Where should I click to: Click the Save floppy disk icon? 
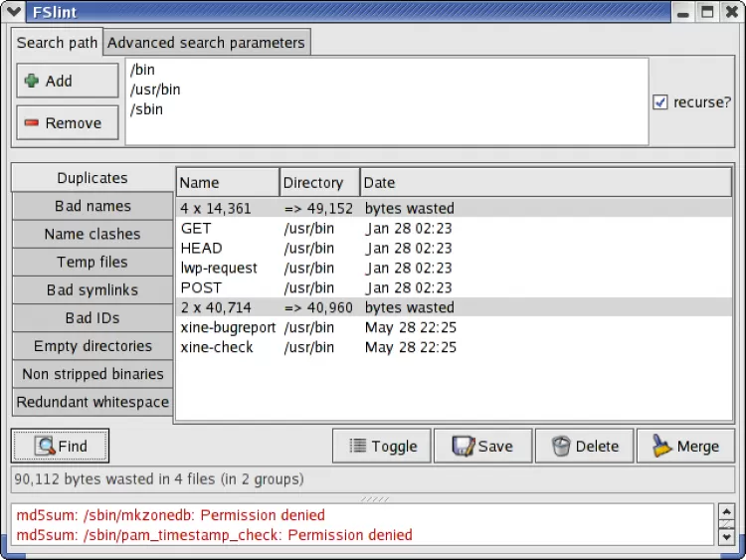tap(463, 447)
